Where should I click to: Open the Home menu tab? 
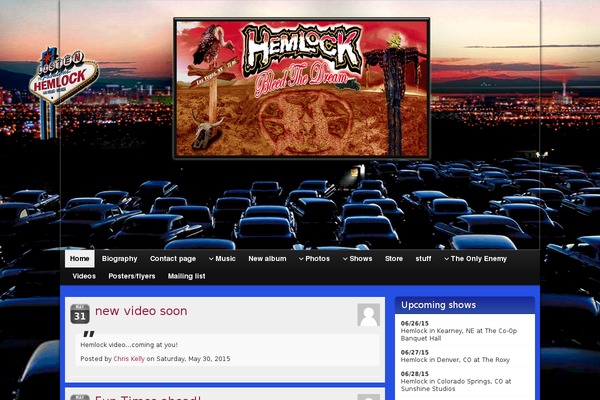pyautogui.click(x=80, y=259)
